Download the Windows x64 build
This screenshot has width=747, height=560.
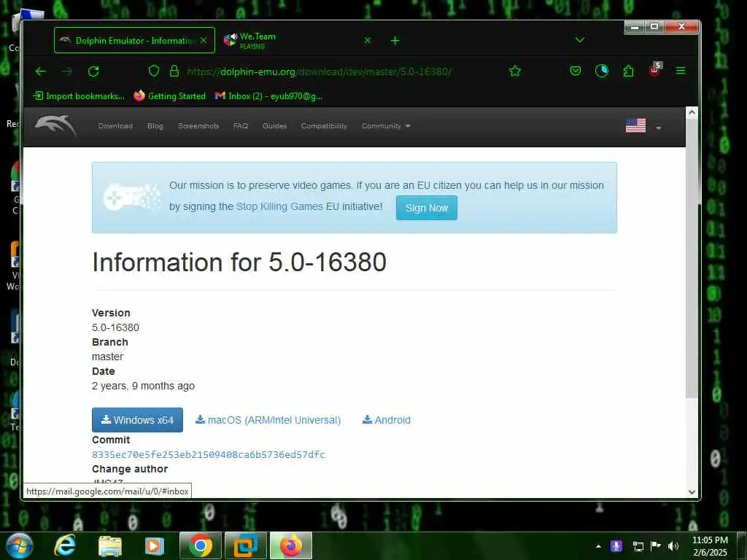[x=137, y=420]
